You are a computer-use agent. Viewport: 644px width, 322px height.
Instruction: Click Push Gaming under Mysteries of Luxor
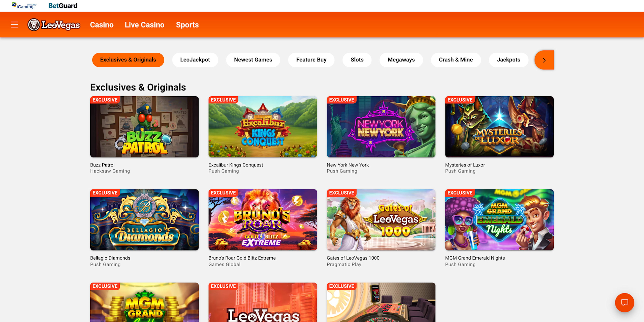click(460, 171)
